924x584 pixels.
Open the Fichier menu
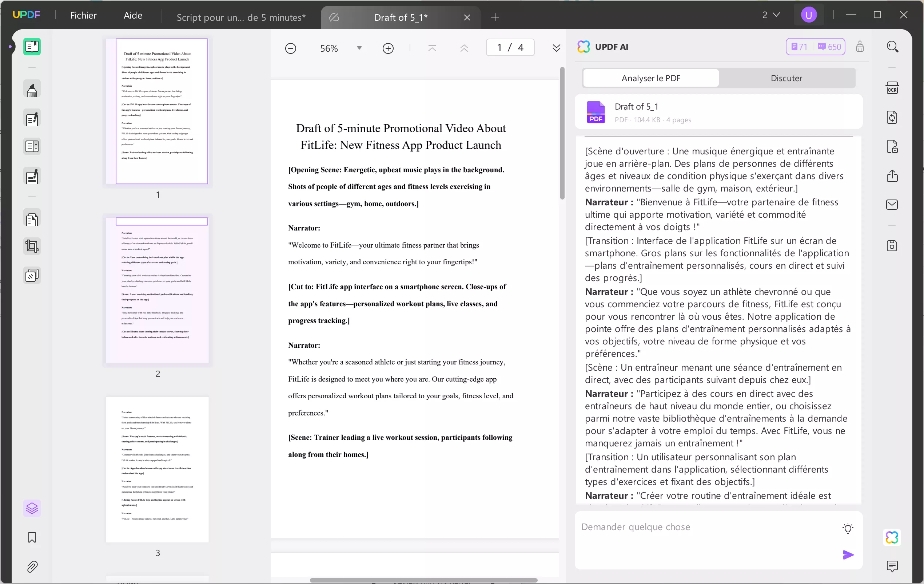[x=83, y=15]
